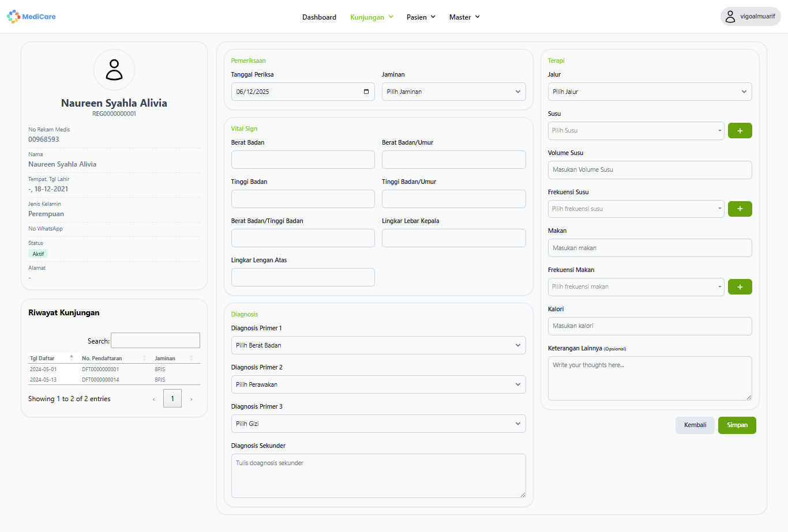Expand the Pasien navigation menu
The width and height of the screenshot is (788, 532).
point(421,17)
